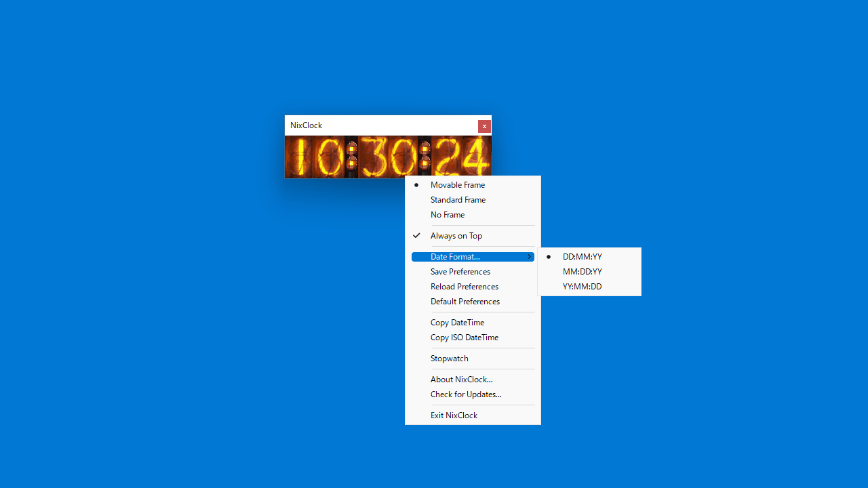The width and height of the screenshot is (868, 488).
Task: Choose Standard Frame from the menu
Action: tap(473, 200)
